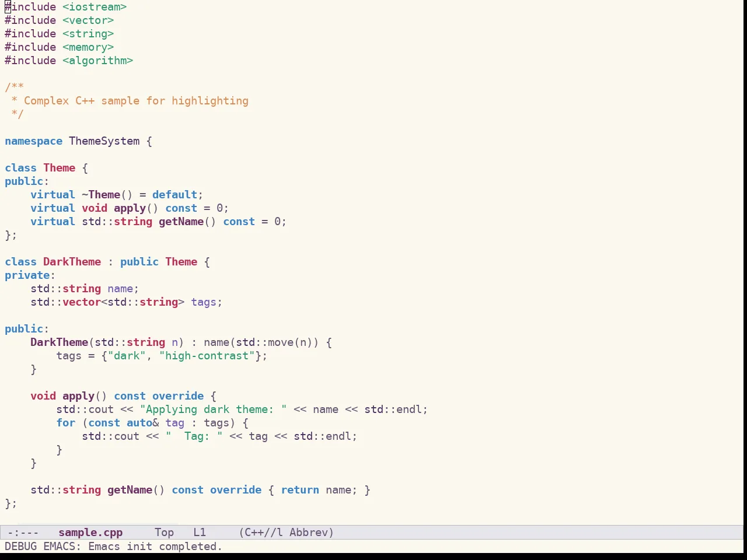Click 'override' in 'void apply() const override'
Image resolution: width=747 pixels, height=560 pixels.
click(x=178, y=396)
